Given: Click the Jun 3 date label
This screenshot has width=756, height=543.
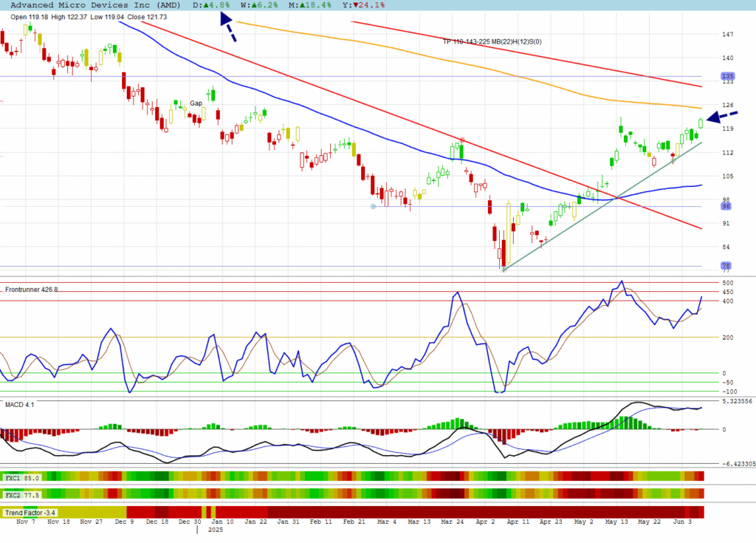Looking at the screenshot, I should coord(682,522).
